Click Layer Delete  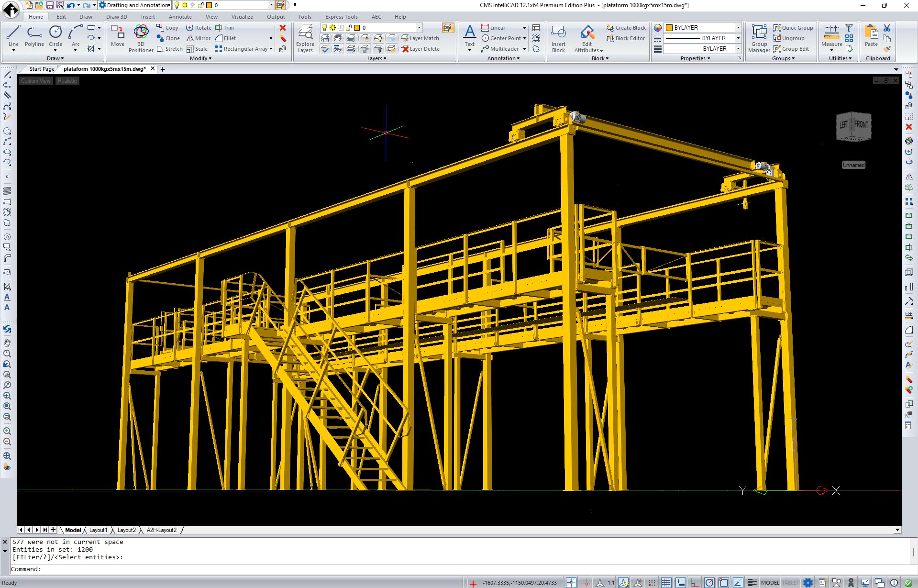420,49
